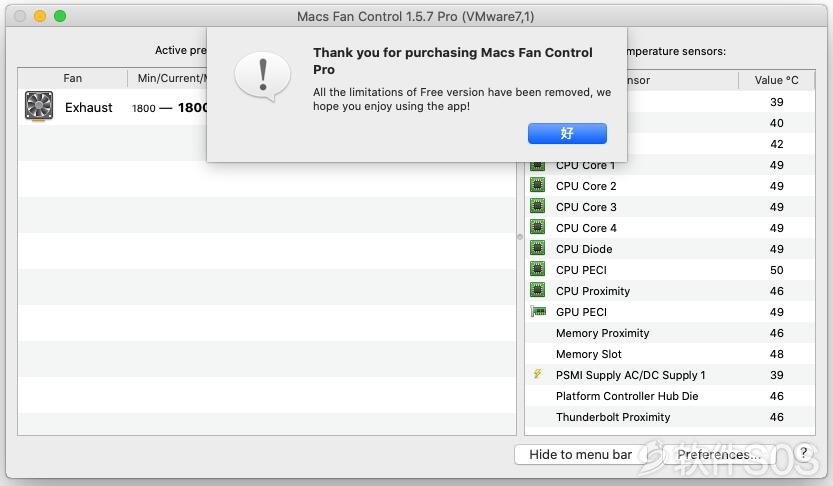Click the CPU Core 2 chip icon
The width and height of the screenshot is (833, 486).
538,185
